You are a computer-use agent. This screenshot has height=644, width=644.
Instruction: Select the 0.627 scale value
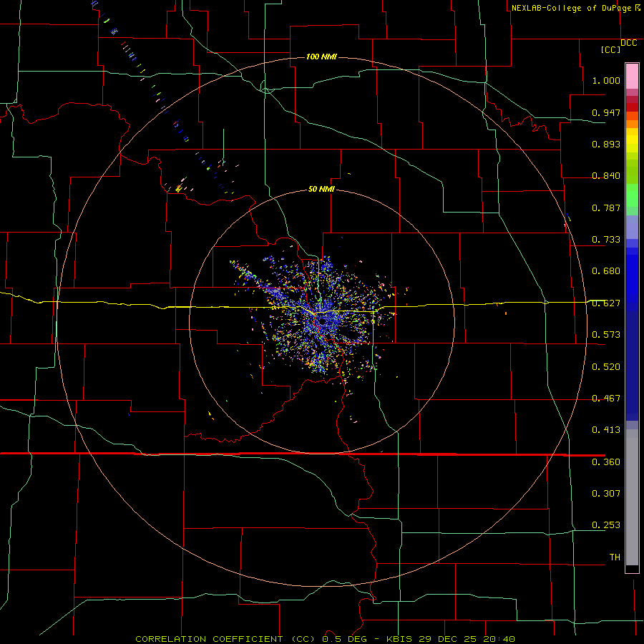click(606, 303)
